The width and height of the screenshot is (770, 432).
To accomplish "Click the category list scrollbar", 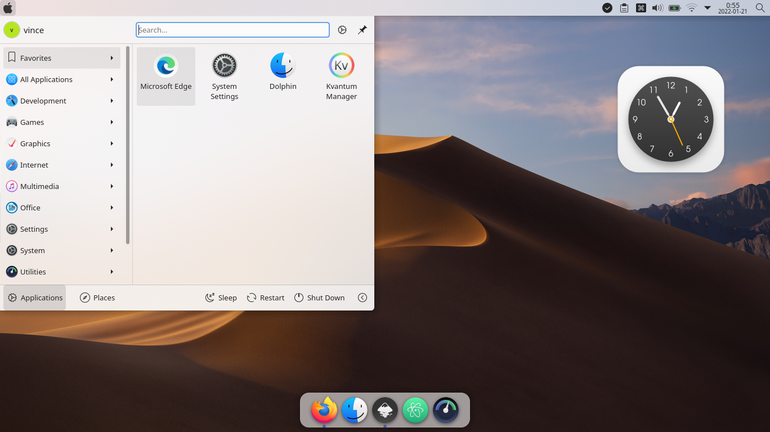I will (128, 145).
